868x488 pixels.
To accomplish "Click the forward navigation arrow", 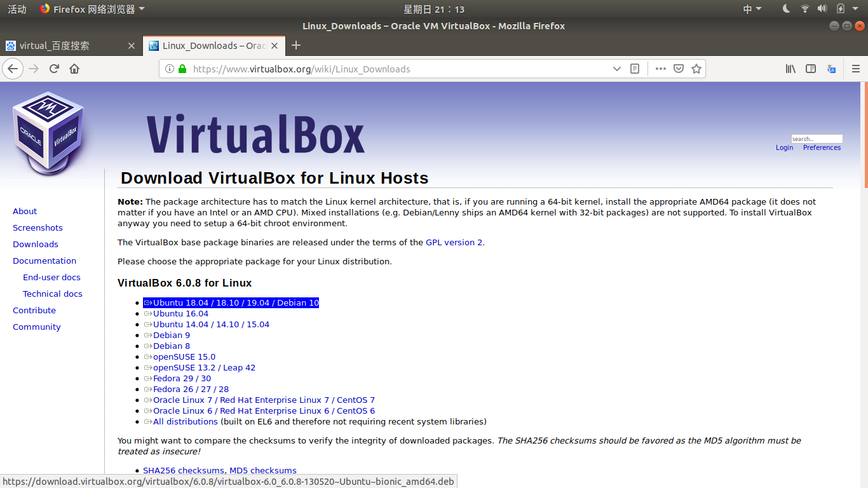I will (x=34, y=69).
